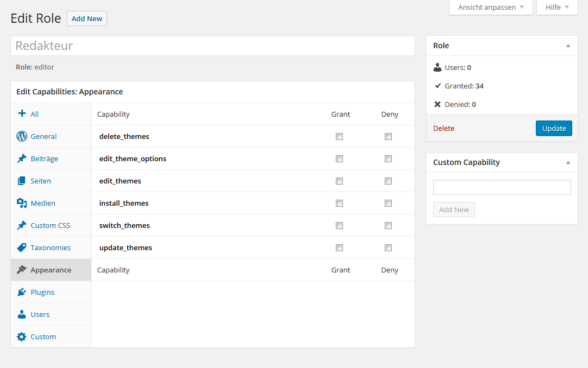The height and width of the screenshot is (368, 588).
Task: Collapse the Role panel with its arrow
Action: (x=568, y=46)
